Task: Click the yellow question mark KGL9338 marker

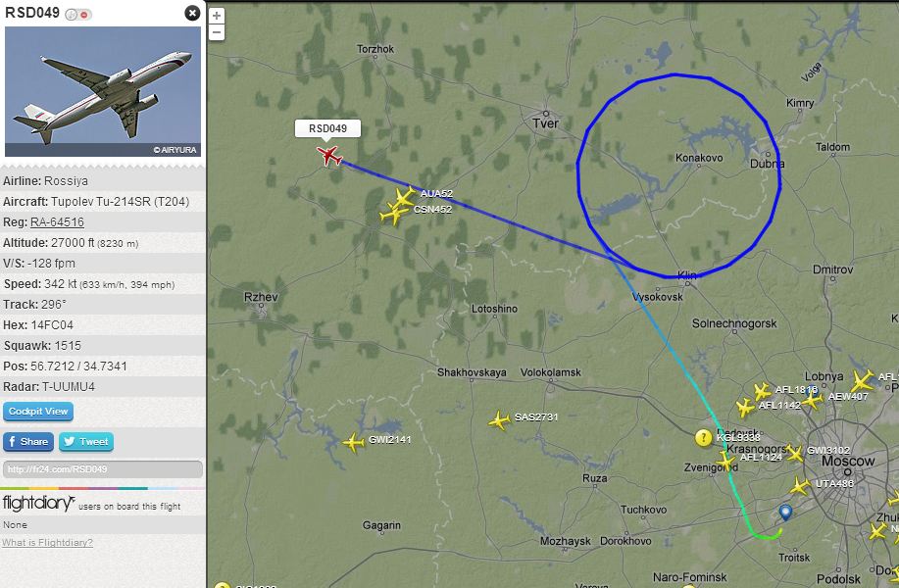Action: click(704, 438)
